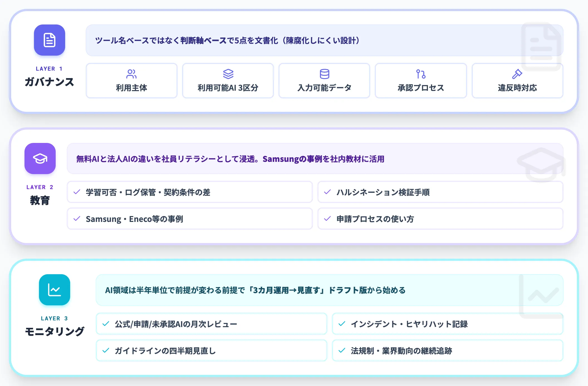Click the 無料AIと法人AIの違い banner text

(x=230, y=159)
